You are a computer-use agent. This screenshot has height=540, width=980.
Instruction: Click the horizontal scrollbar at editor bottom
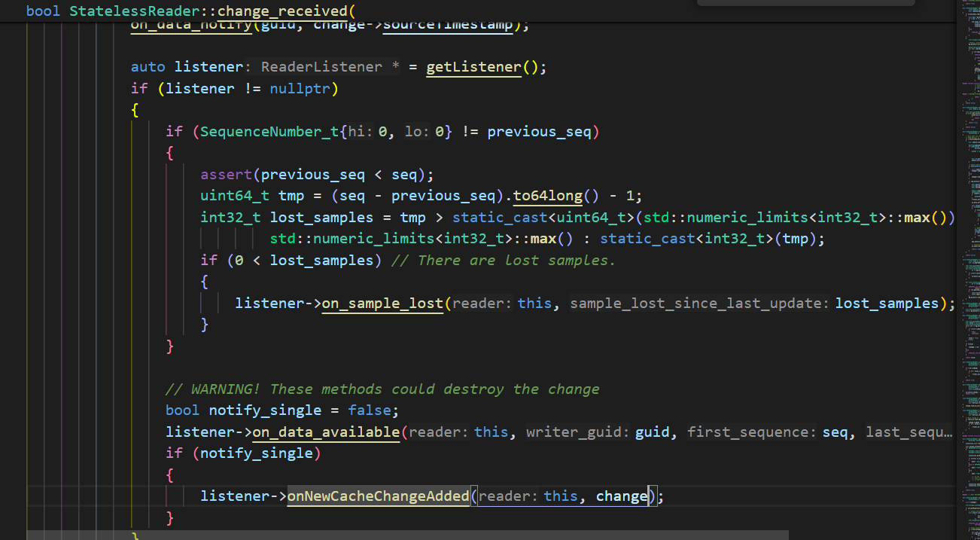(406, 535)
